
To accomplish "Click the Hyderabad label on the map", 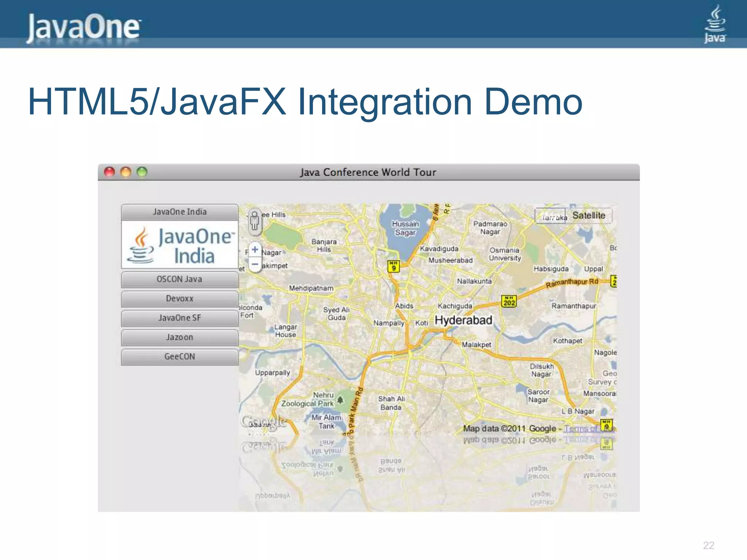I will coord(463,320).
